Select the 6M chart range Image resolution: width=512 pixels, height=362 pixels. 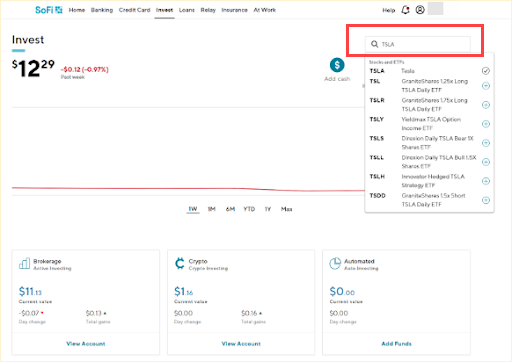tap(230, 209)
